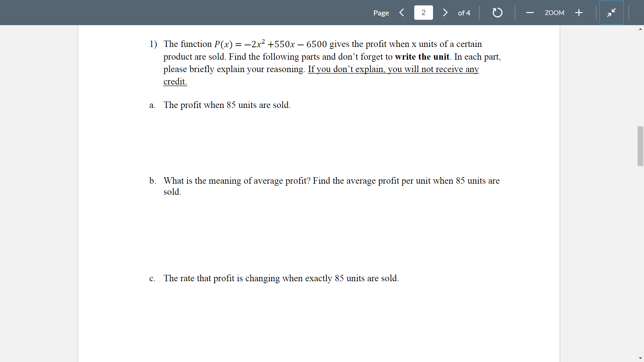This screenshot has width=644, height=362.
Task: Adjust zoom with the minus control
Action: [x=530, y=12]
